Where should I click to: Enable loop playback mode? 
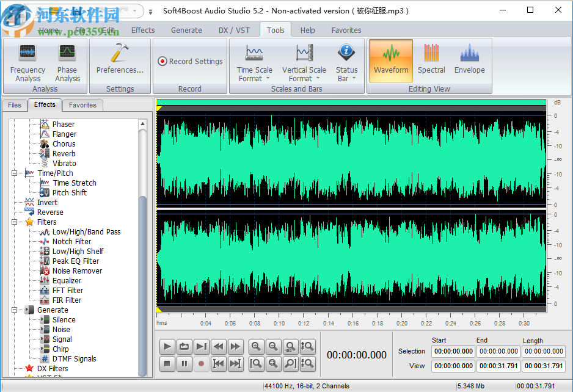coord(184,346)
